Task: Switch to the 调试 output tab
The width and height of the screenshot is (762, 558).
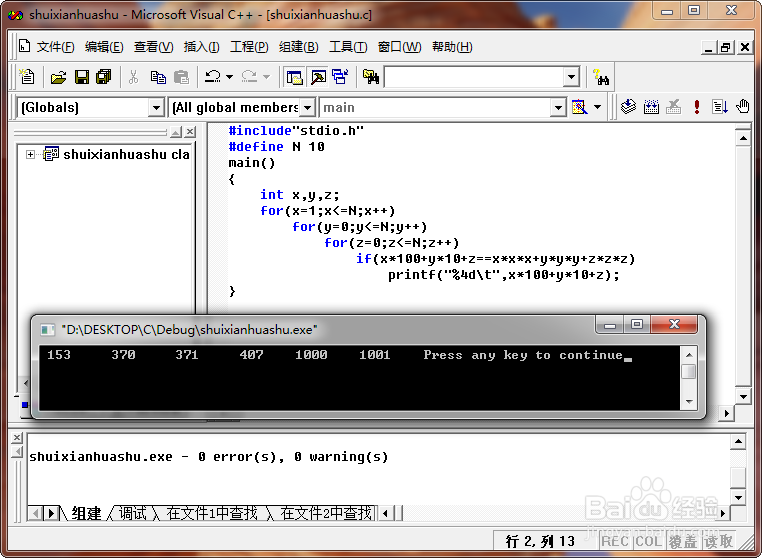Action: coord(132,513)
